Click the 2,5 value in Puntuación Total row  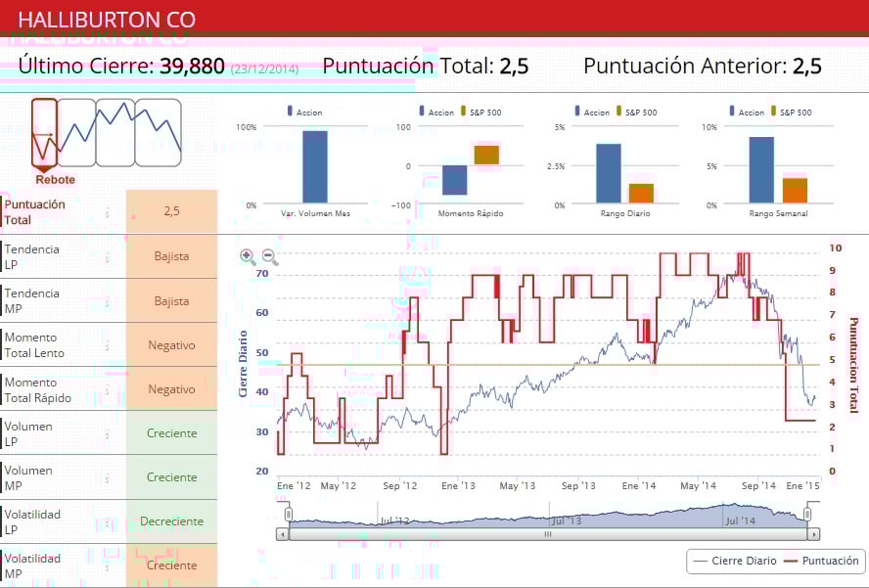point(172,211)
